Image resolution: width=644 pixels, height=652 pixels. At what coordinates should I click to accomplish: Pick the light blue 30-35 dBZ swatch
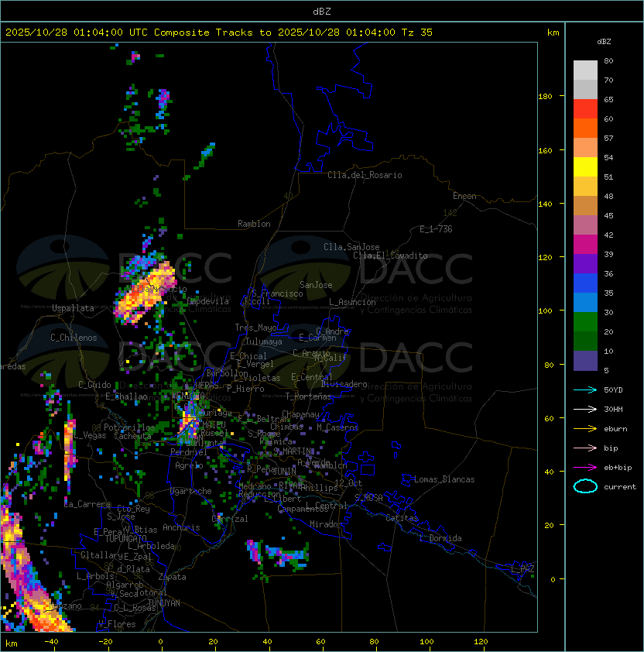click(585, 302)
